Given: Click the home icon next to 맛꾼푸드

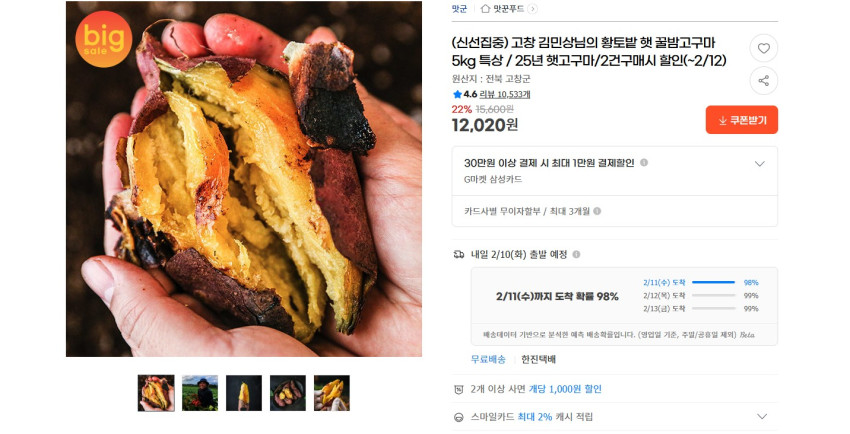Looking at the screenshot, I should (485, 9).
